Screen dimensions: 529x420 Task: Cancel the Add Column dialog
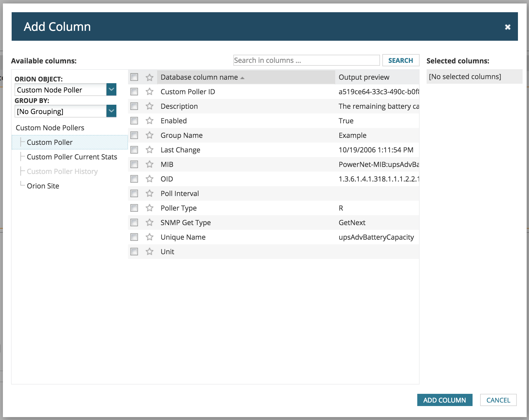498,400
